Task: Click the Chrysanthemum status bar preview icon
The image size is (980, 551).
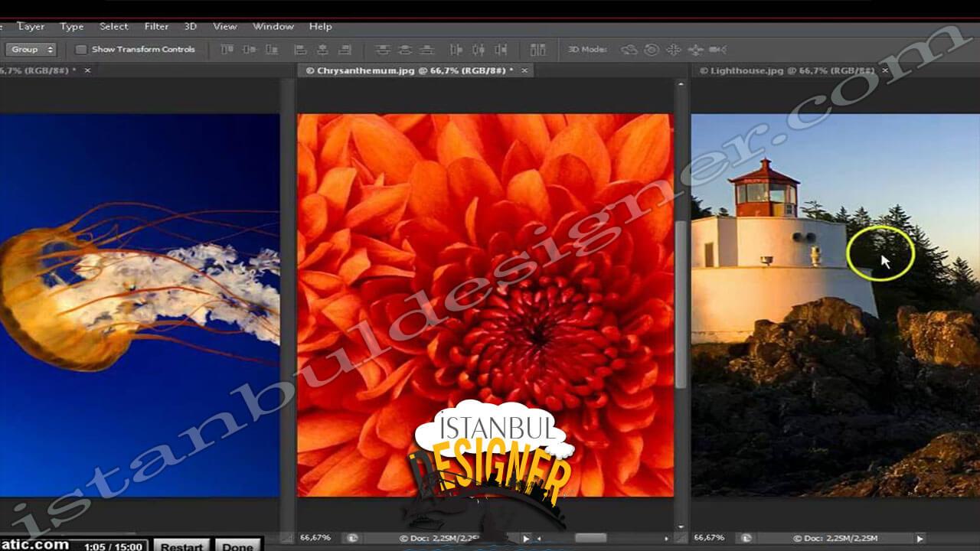Action: 353,538
